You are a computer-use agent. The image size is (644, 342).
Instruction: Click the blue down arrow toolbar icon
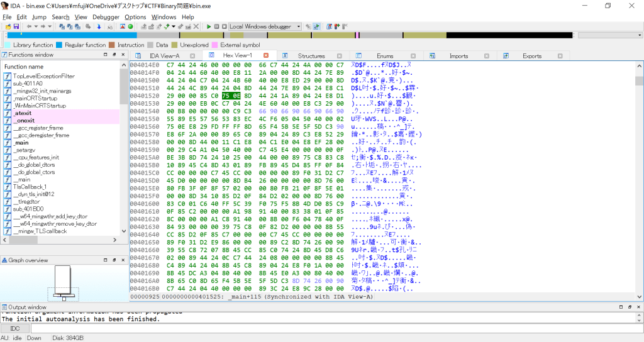tap(99, 27)
